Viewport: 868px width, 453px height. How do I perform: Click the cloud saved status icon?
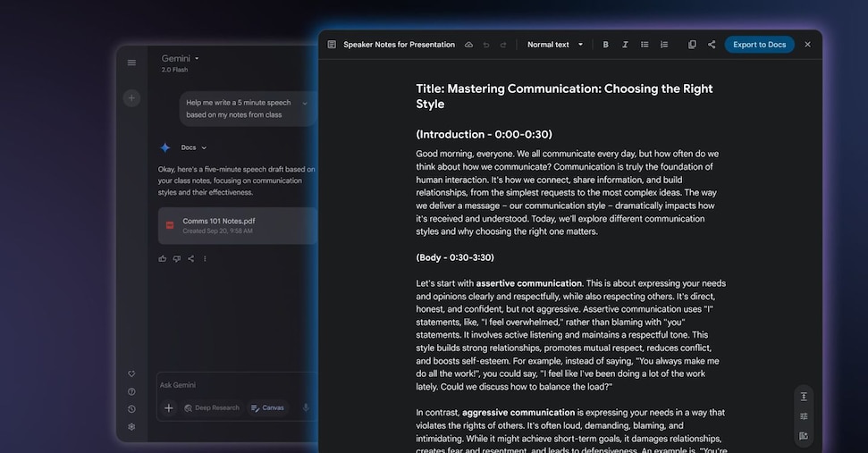pyautogui.click(x=469, y=45)
